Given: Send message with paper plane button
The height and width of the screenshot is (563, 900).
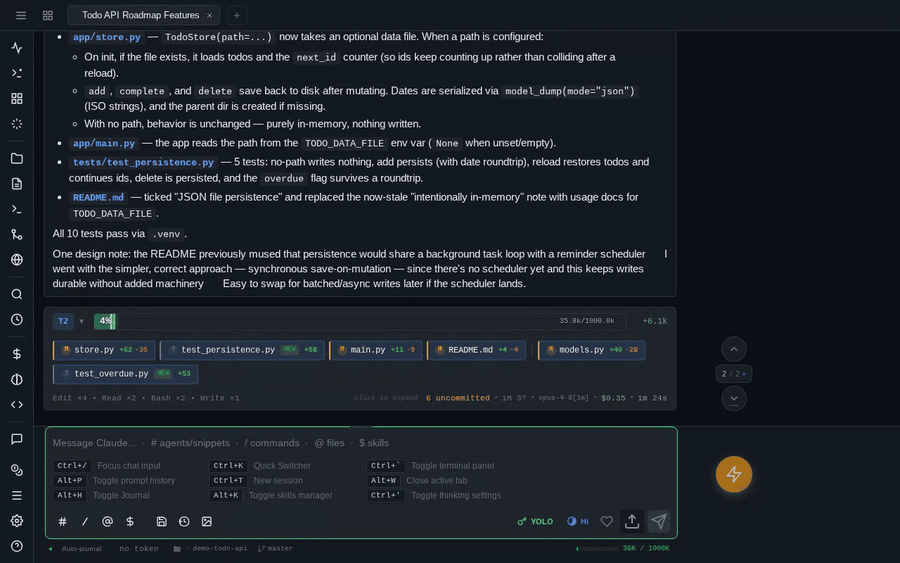Looking at the screenshot, I should (x=659, y=521).
